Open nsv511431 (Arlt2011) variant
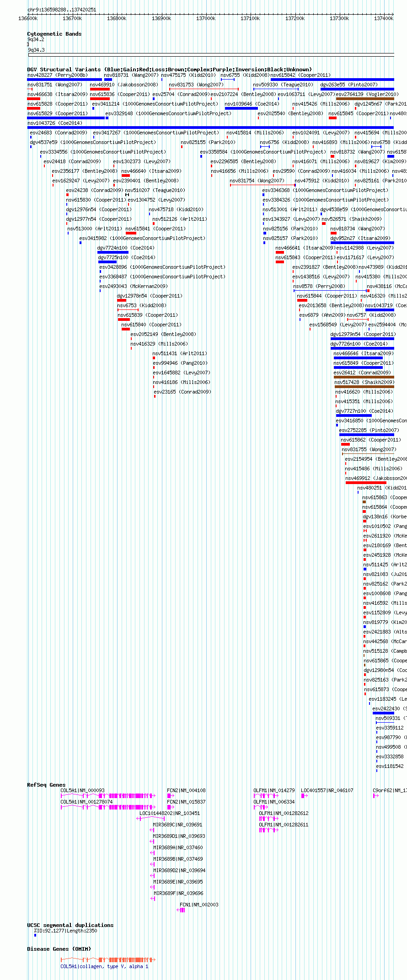Image resolution: width=407 pixels, height=980 pixels. pos(180,353)
